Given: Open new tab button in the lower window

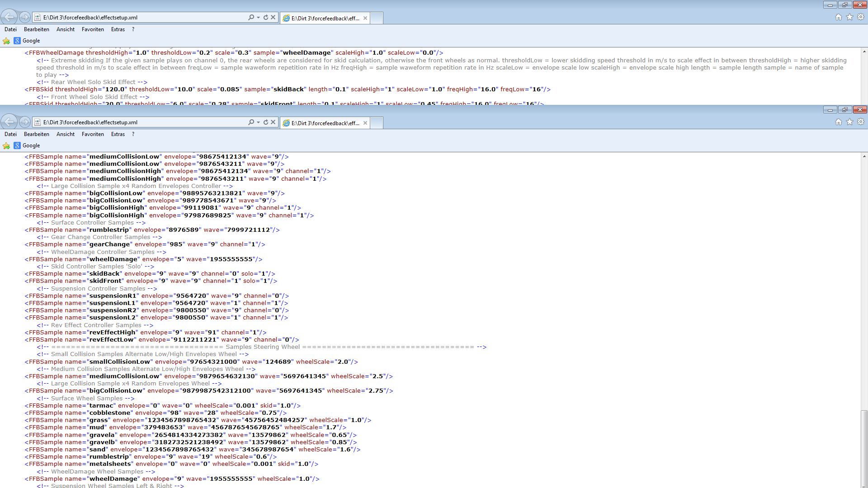Looking at the screenshot, I should click(x=377, y=123).
